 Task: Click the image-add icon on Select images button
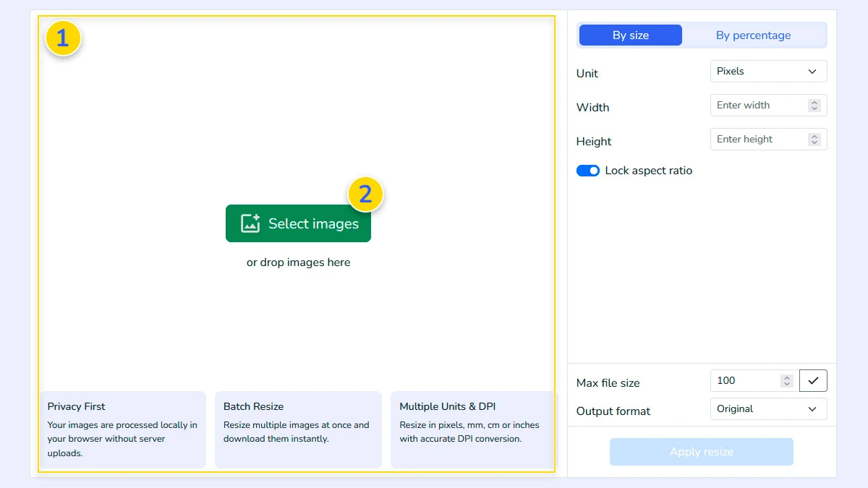tap(250, 223)
